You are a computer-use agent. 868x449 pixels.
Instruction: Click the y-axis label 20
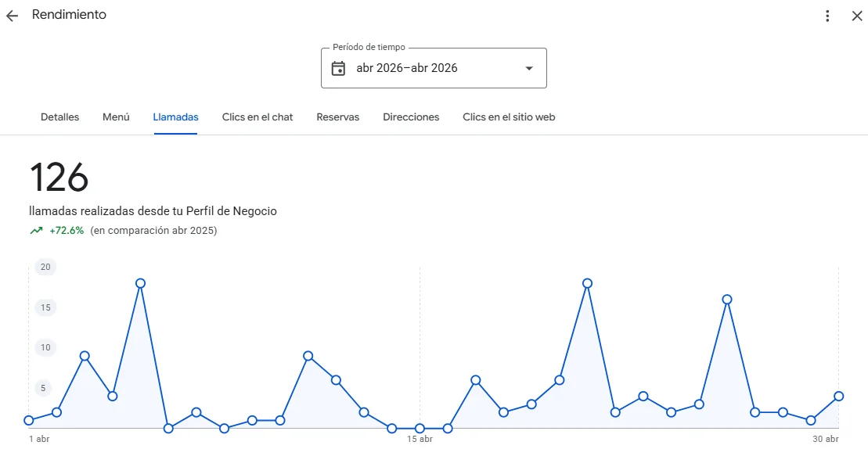tap(45, 267)
